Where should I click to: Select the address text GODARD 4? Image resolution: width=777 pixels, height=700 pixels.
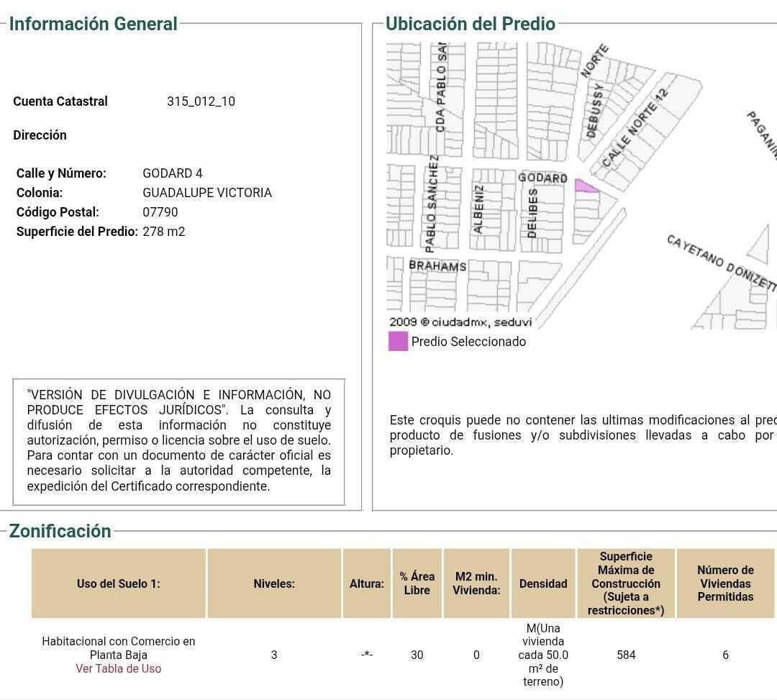pos(173,173)
